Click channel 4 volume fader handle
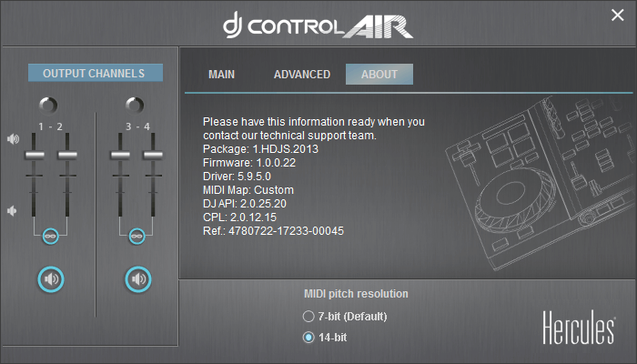Screen dimensions: 637x364 tap(153, 155)
